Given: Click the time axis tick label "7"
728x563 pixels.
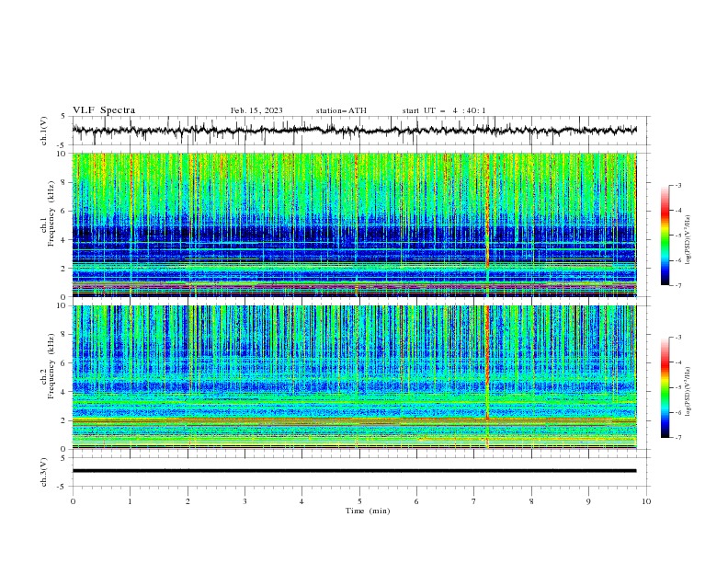Looking at the screenshot, I should [474, 501].
